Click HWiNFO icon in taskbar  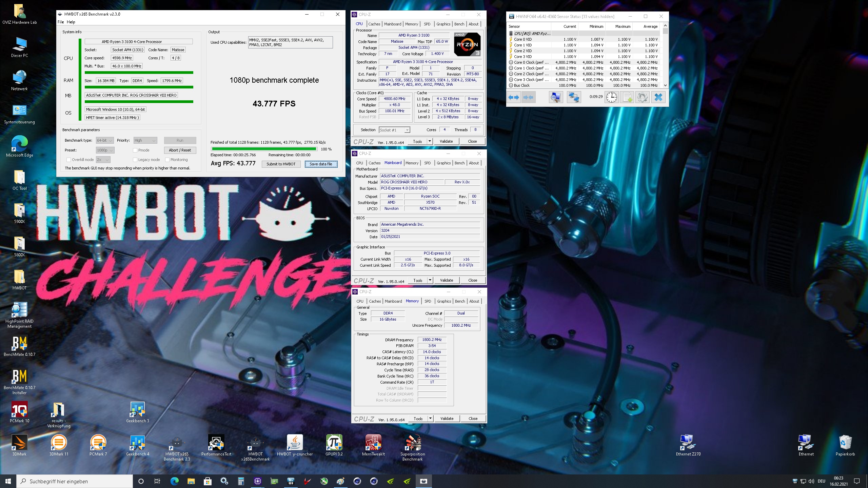291,481
